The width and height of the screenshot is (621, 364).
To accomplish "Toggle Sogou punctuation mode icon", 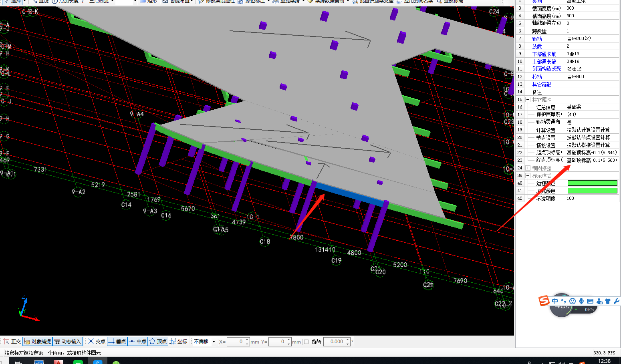I will point(564,301).
